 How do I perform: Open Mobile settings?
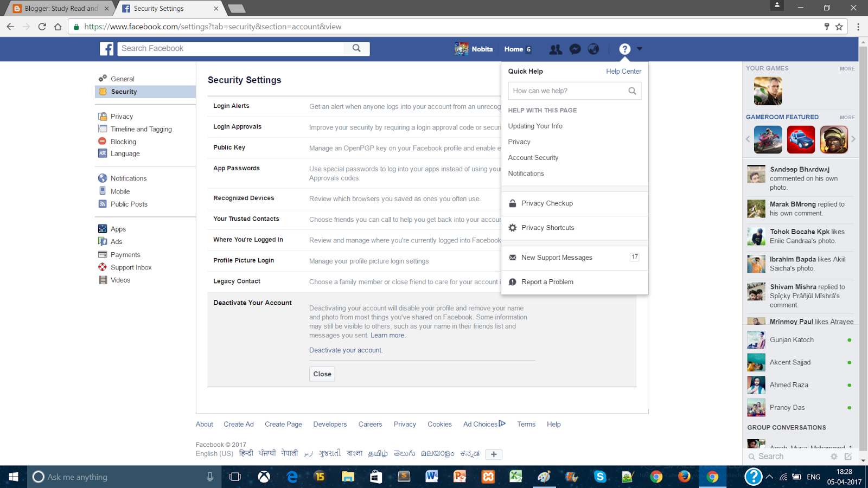tap(120, 191)
